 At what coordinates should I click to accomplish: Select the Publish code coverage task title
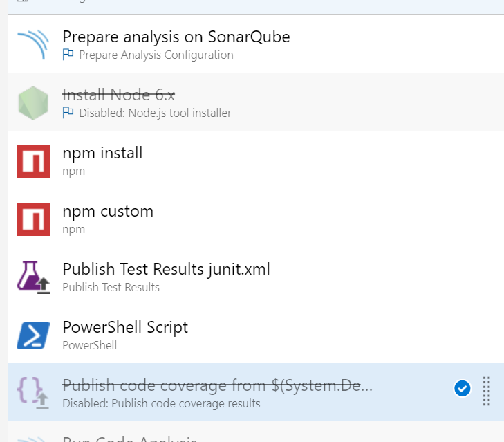[x=217, y=385]
